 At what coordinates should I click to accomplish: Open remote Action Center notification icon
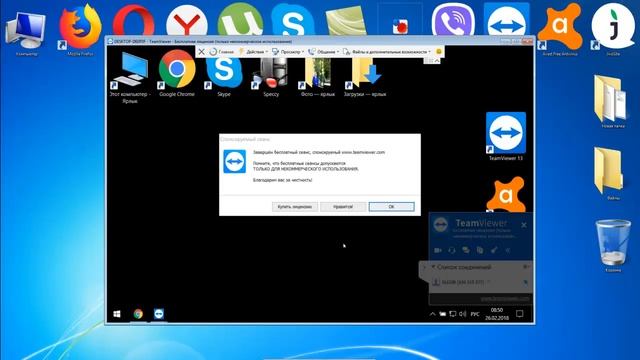(x=520, y=313)
